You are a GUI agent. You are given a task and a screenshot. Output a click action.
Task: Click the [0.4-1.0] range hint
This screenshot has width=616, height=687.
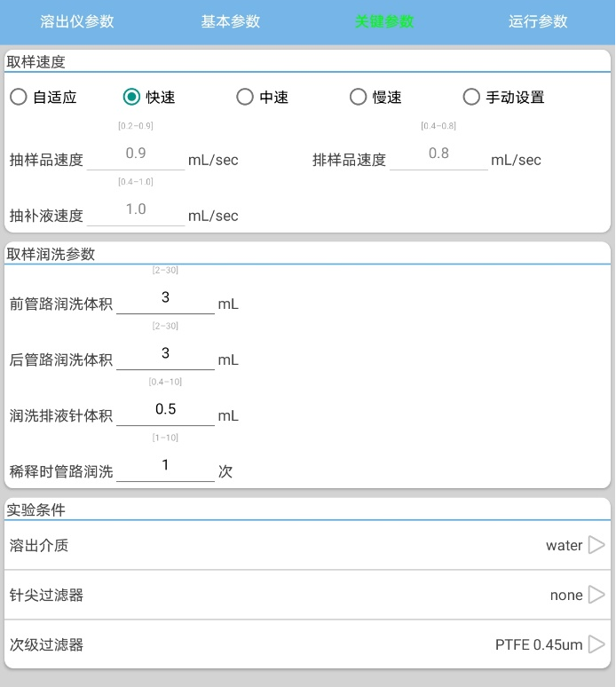coord(136,181)
